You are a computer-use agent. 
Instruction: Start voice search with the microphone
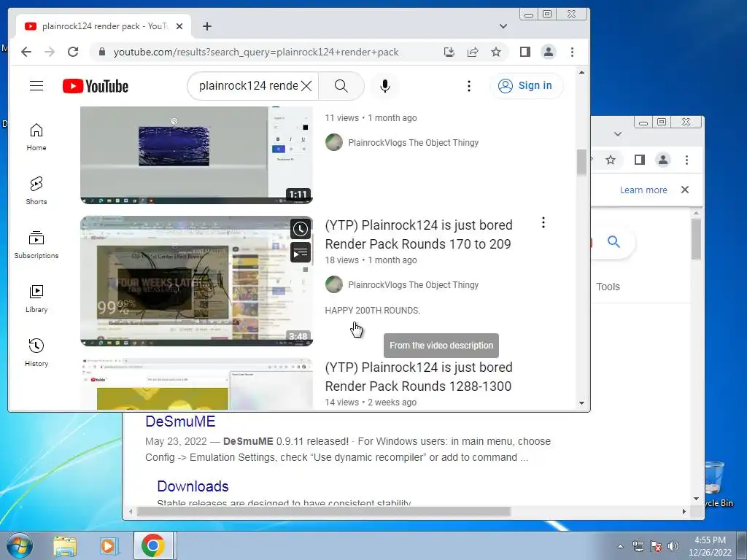(x=385, y=86)
